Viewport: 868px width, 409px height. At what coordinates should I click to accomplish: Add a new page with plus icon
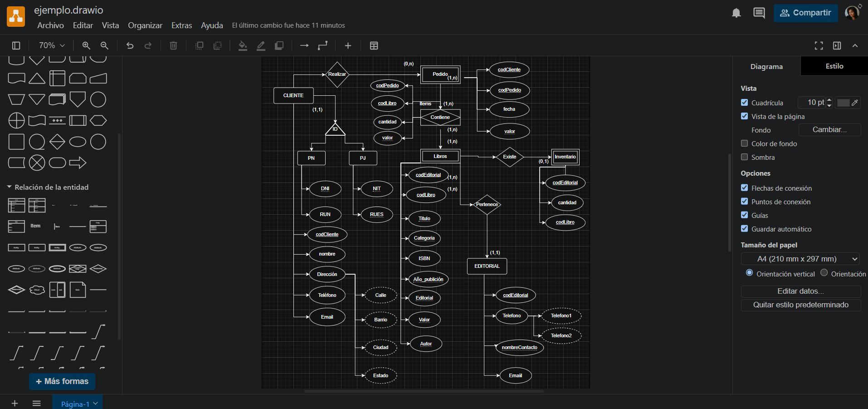click(15, 403)
